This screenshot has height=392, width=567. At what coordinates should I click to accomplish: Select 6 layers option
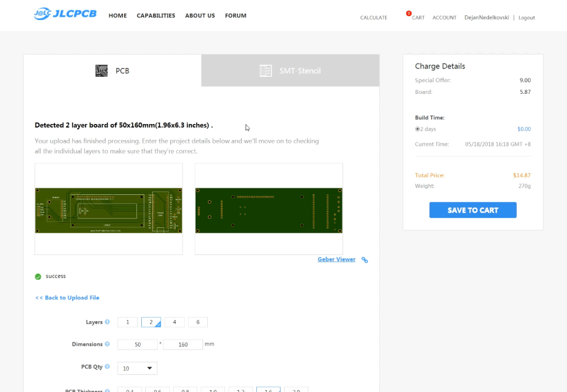tap(198, 322)
